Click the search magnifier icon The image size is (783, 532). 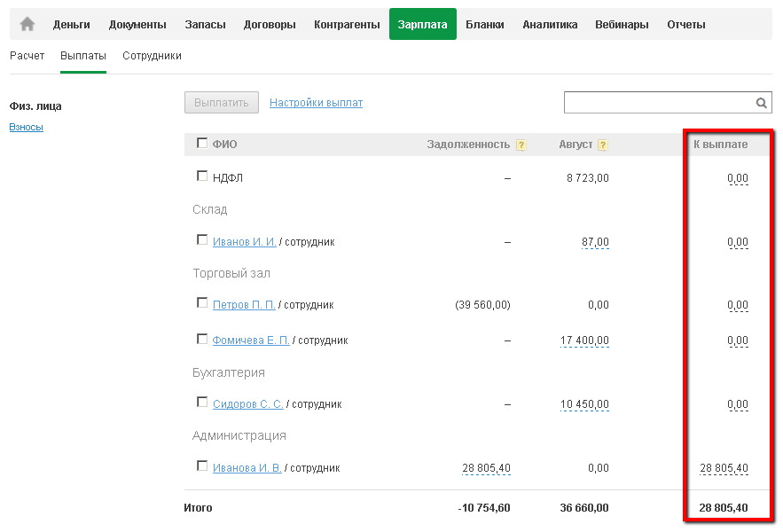tap(761, 103)
